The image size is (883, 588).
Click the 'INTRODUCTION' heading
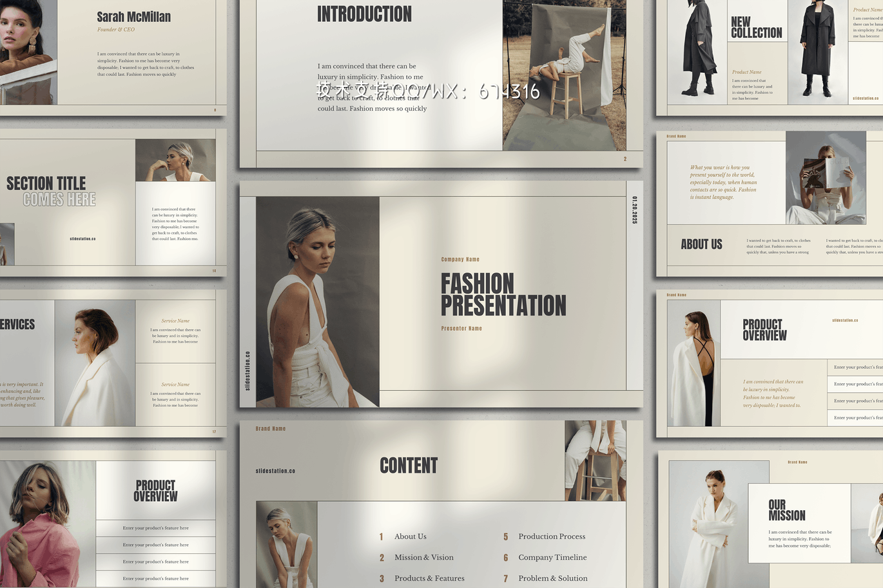tap(364, 14)
